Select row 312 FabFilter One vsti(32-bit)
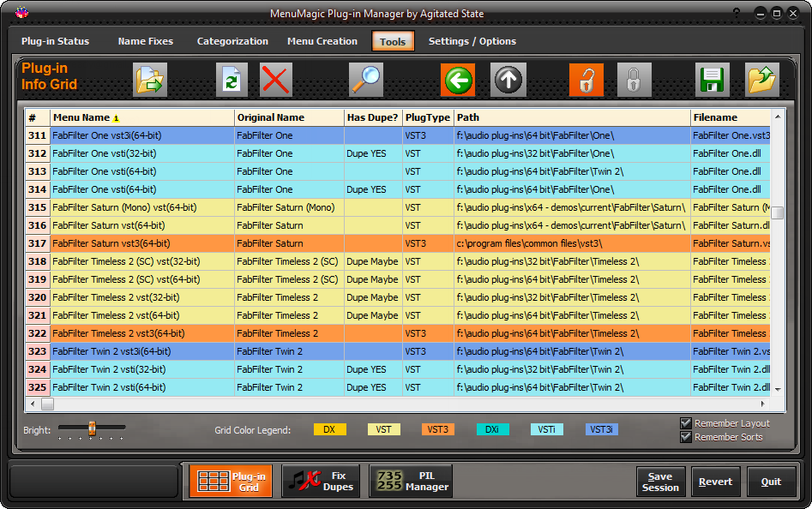 click(x=397, y=153)
